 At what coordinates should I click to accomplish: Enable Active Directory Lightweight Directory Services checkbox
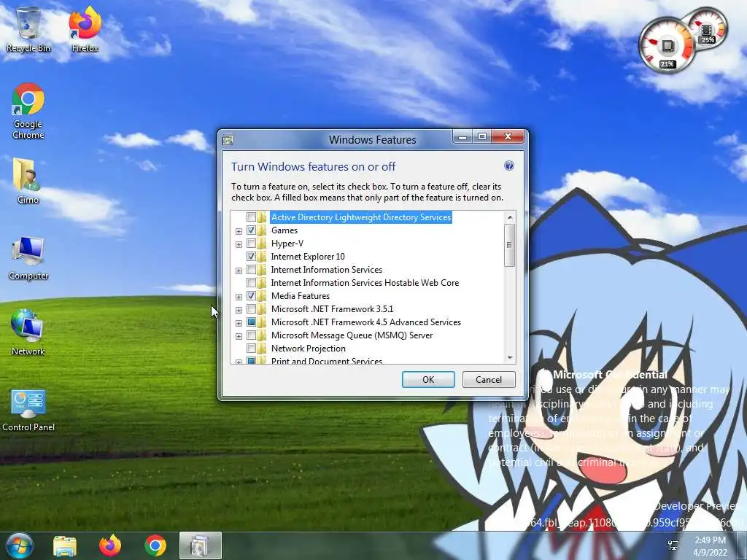tap(251, 217)
